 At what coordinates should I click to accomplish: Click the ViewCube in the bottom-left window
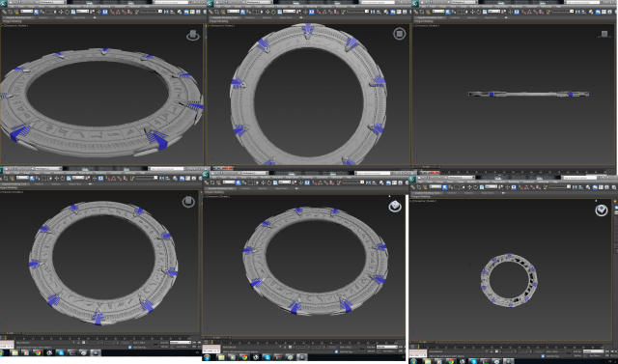click(x=188, y=202)
